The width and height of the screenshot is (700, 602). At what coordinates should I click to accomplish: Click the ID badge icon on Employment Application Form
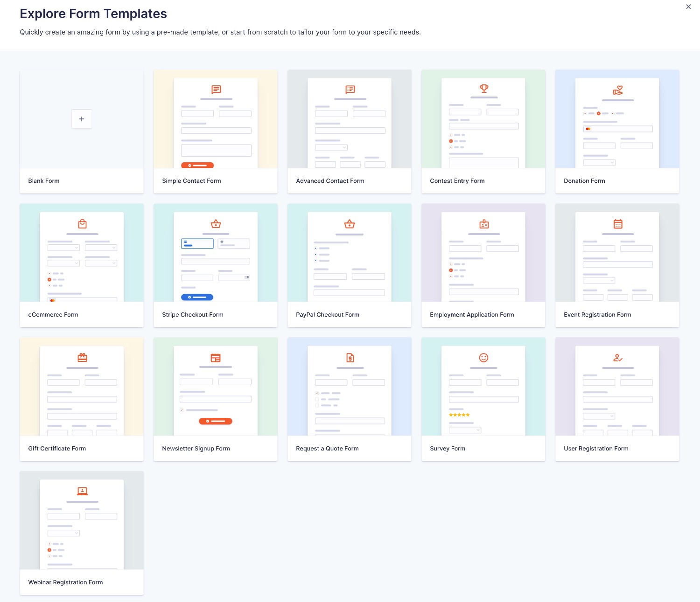[484, 224]
